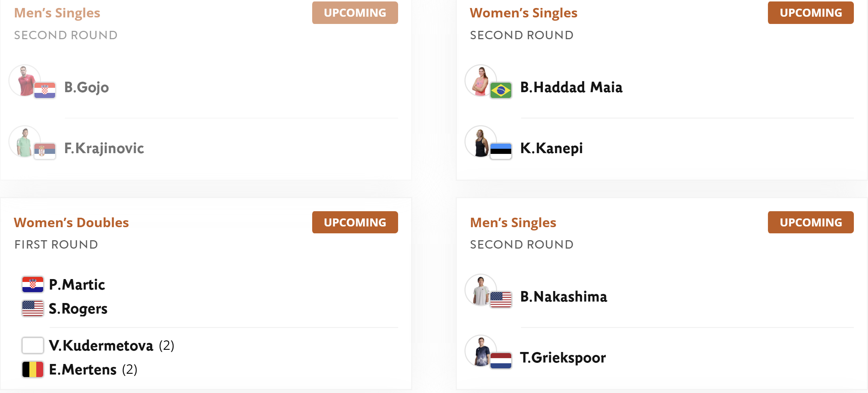This screenshot has height=393, width=868.
Task: Click the Serbia flag beside F.Krajinovic
Action: (45, 151)
